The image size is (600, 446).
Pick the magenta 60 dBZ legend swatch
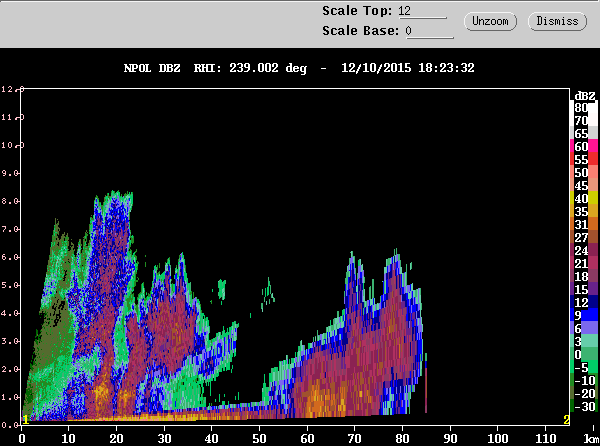click(x=580, y=146)
